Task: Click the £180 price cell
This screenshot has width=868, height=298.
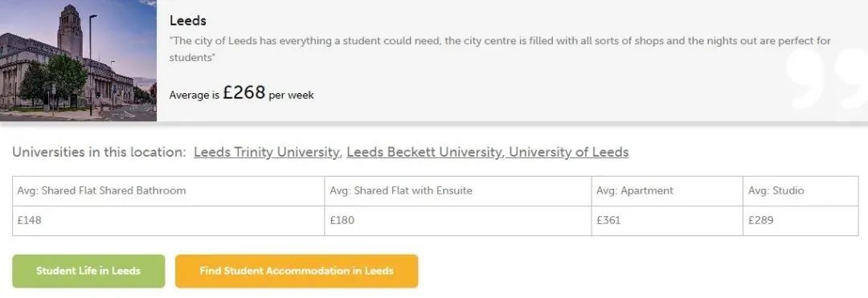Action: tap(458, 221)
